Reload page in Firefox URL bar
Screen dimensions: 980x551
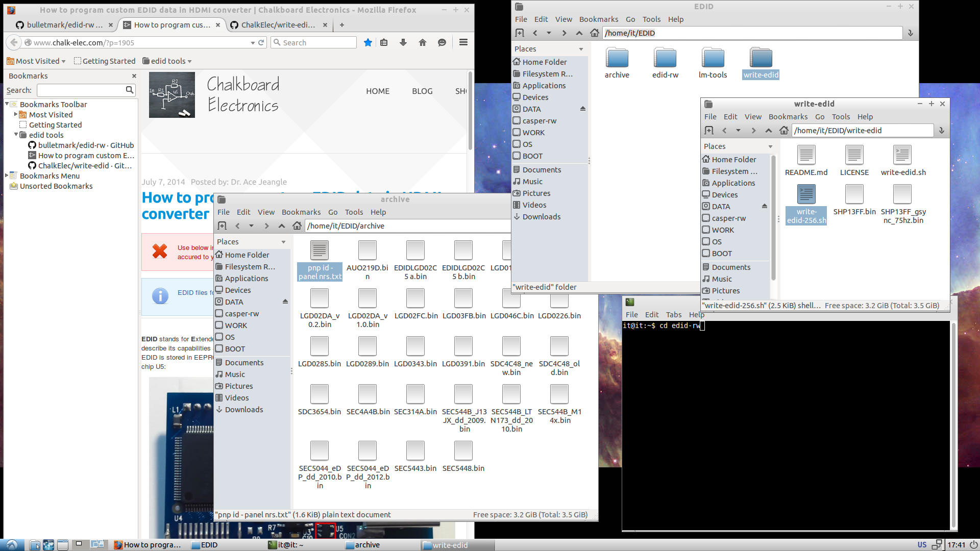click(261, 43)
